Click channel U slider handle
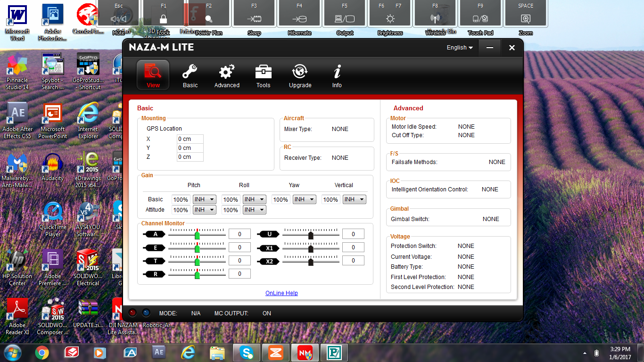 pyautogui.click(x=311, y=235)
